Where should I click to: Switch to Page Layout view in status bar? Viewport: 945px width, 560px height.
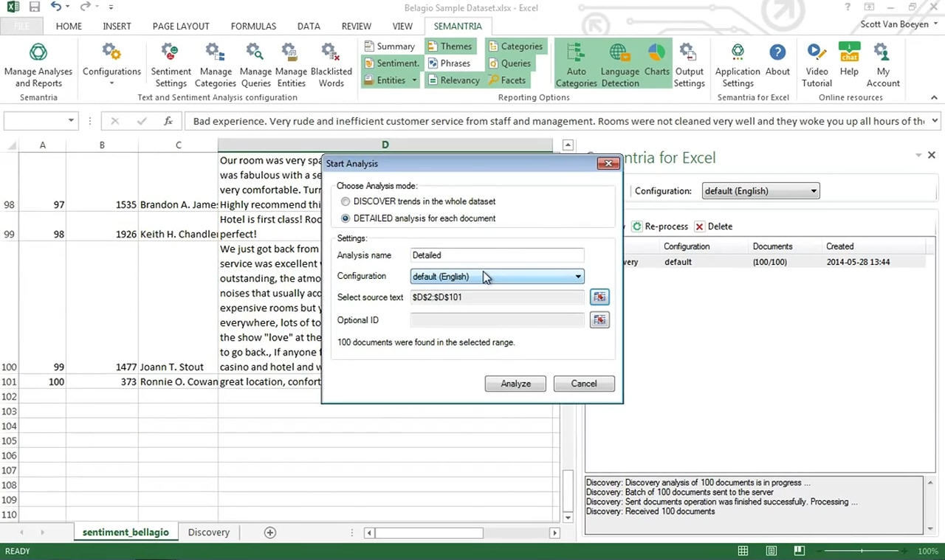[771, 551]
